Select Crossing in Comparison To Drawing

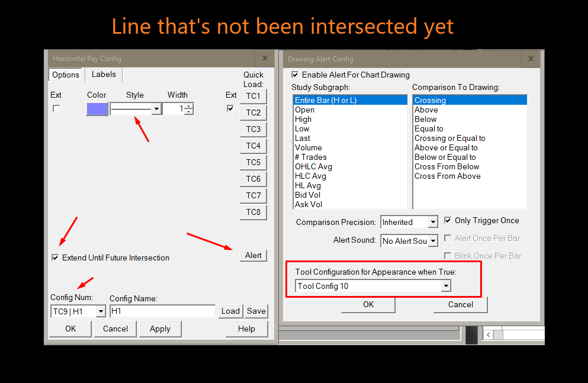(470, 100)
